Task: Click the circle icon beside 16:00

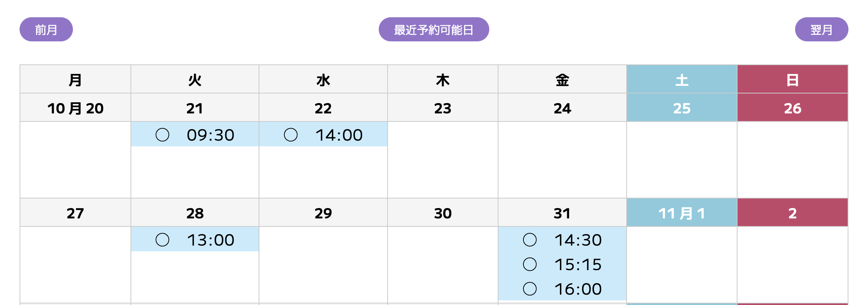Action: tap(530, 289)
